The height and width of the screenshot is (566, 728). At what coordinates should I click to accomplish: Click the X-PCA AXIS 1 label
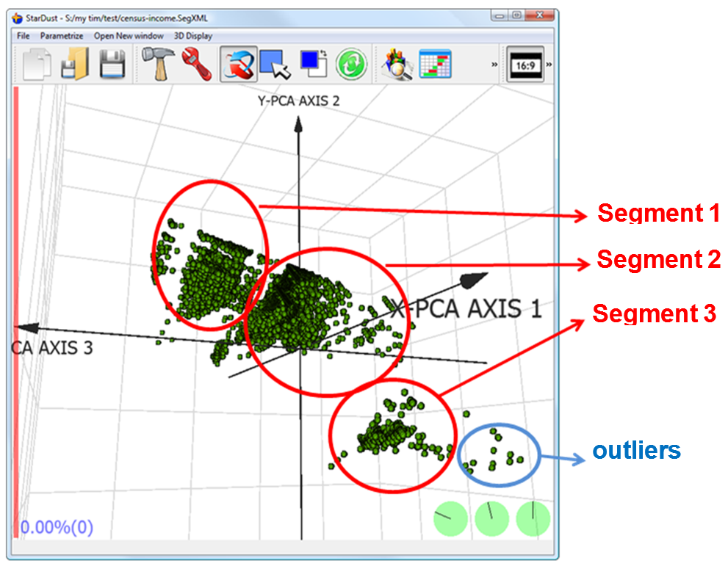(x=466, y=309)
